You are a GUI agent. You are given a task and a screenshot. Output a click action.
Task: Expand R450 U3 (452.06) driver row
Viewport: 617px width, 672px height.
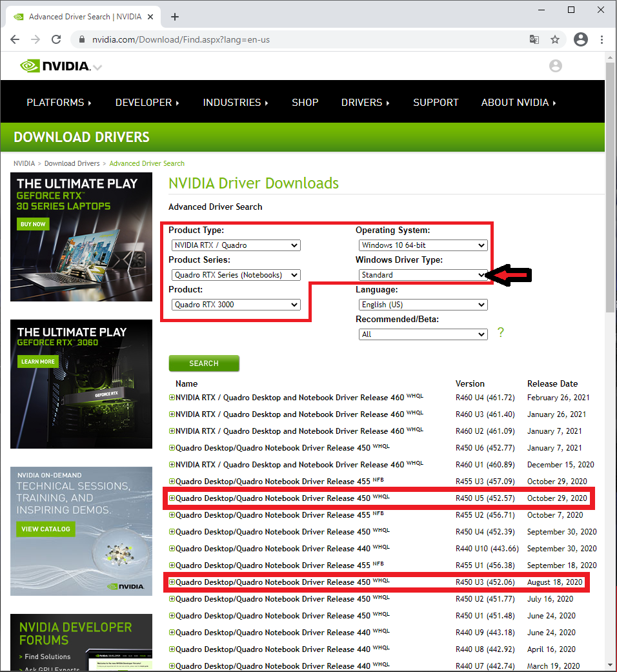[172, 582]
